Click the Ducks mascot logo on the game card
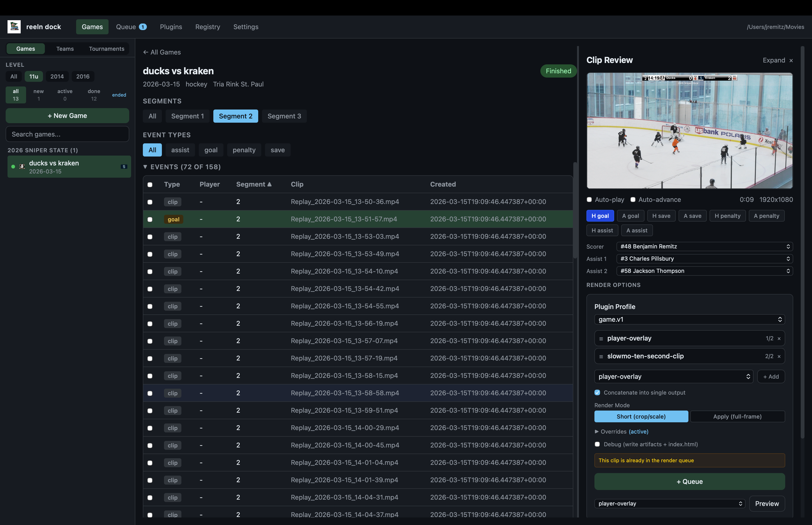Image resolution: width=812 pixels, height=525 pixels. 22,167
